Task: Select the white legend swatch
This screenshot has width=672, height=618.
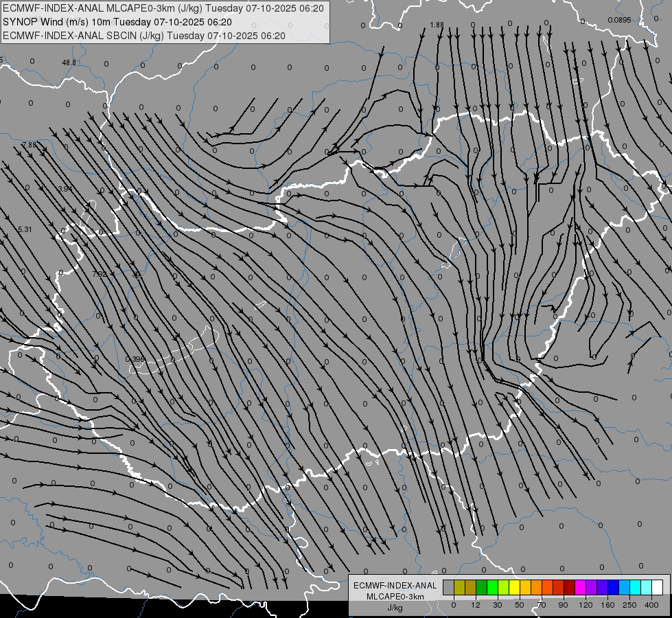Action: tap(658, 587)
